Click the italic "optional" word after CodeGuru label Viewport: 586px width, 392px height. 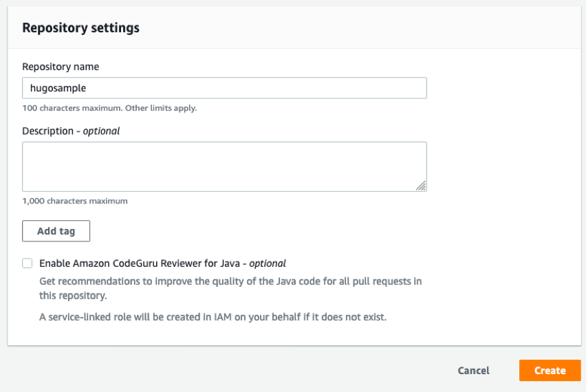point(268,263)
